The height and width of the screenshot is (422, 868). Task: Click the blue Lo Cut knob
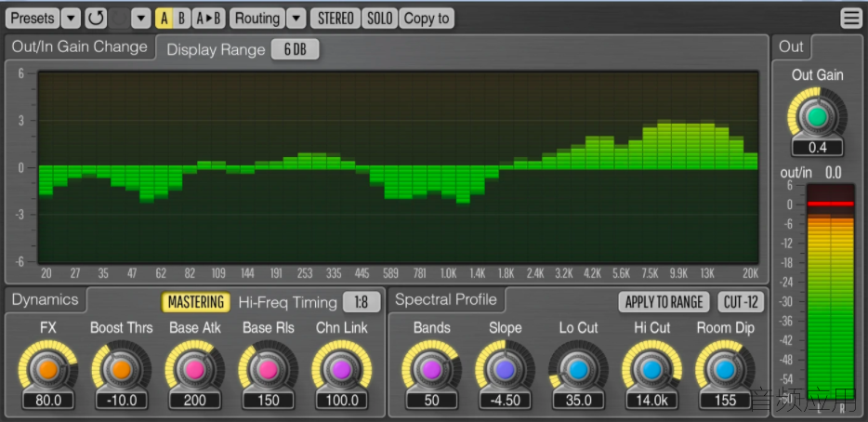578,369
